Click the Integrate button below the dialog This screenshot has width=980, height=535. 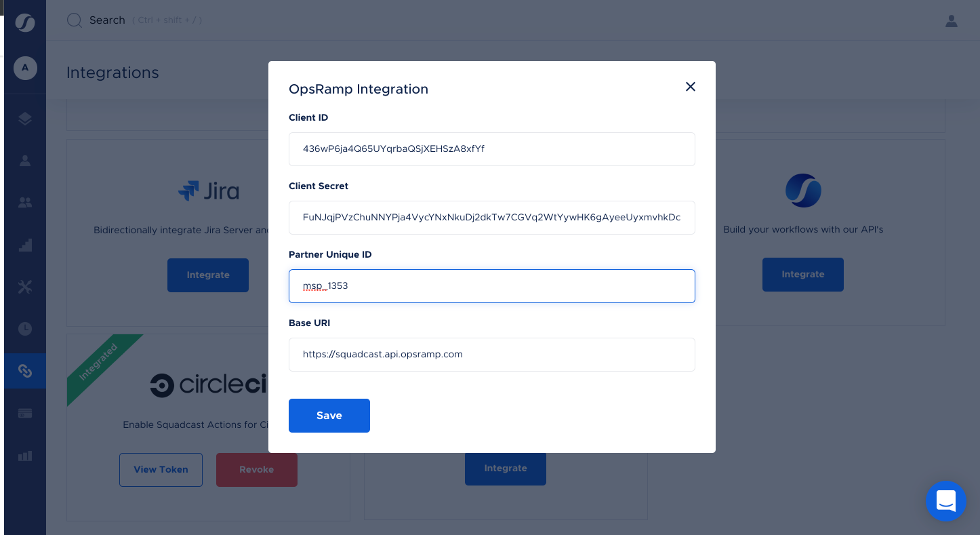coord(506,469)
